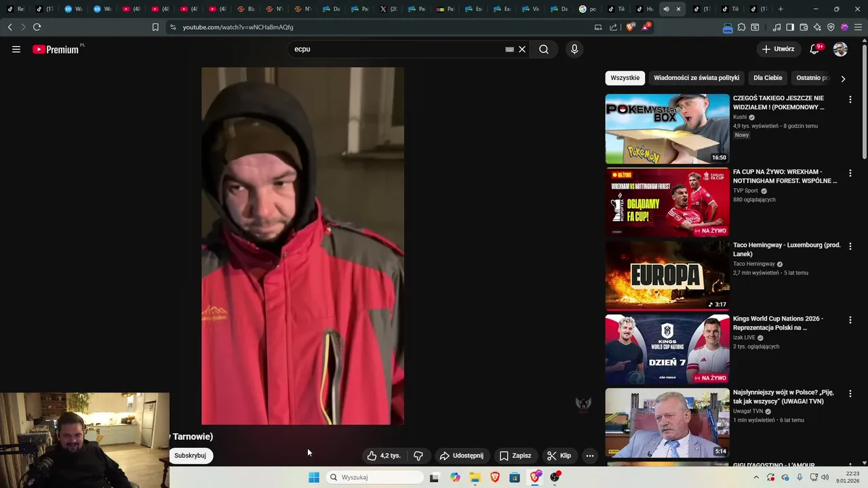Click the youtube.com address bar

pos(380,27)
